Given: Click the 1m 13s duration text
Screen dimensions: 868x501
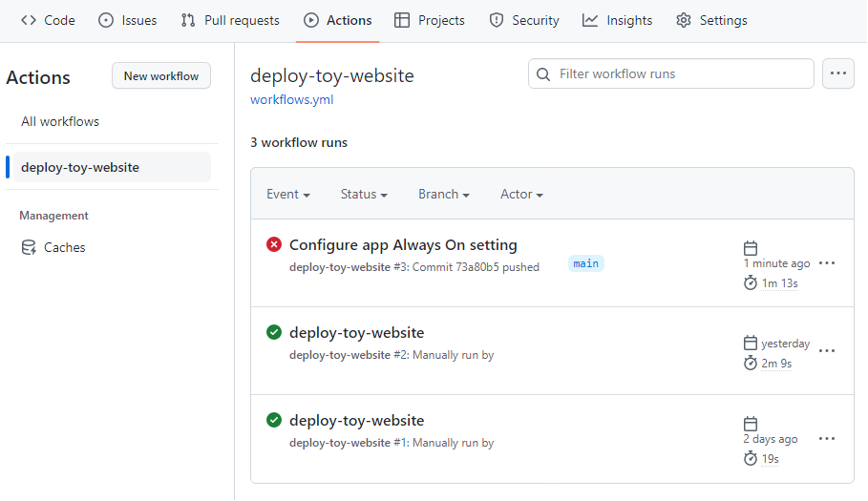Looking at the screenshot, I should (779, 283).
